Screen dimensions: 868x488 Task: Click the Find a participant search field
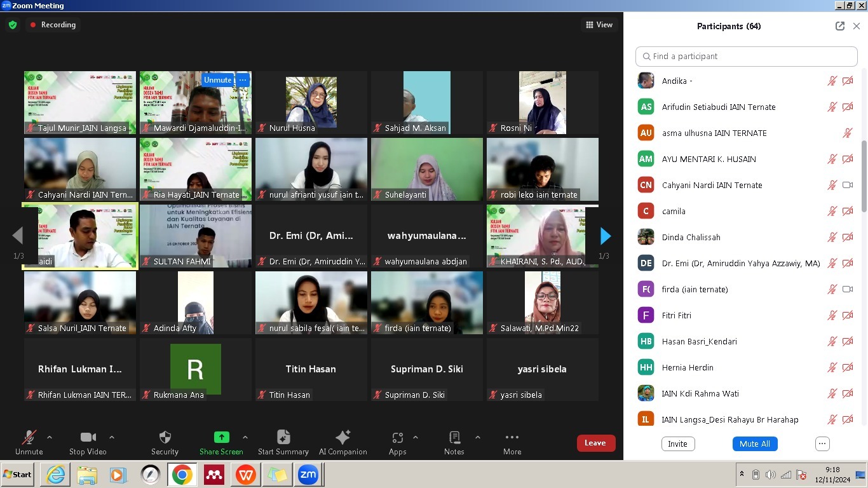point(747,56)
